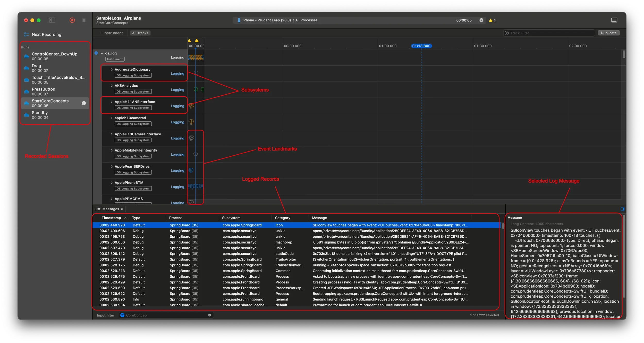The height and width of the screenshot is (343, 644).
Task: Click the add Instrument button
Action: click(111, 33)
